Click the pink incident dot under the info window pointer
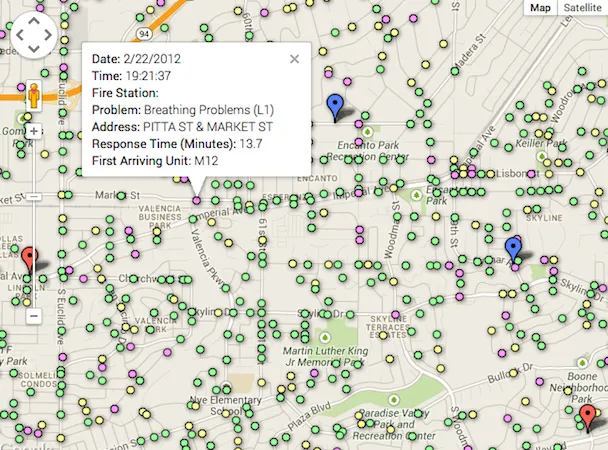 (197, 200)
